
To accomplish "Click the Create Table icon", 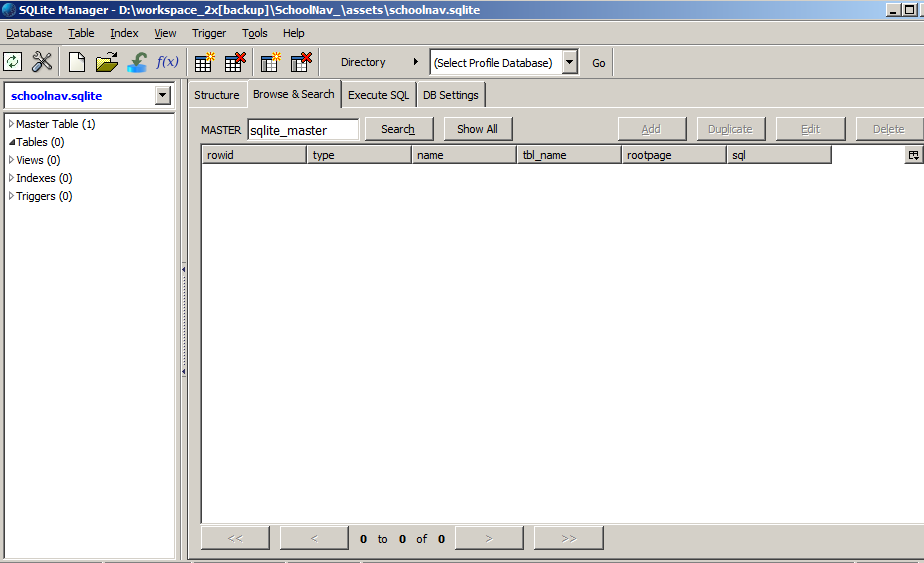I will 204,62.
